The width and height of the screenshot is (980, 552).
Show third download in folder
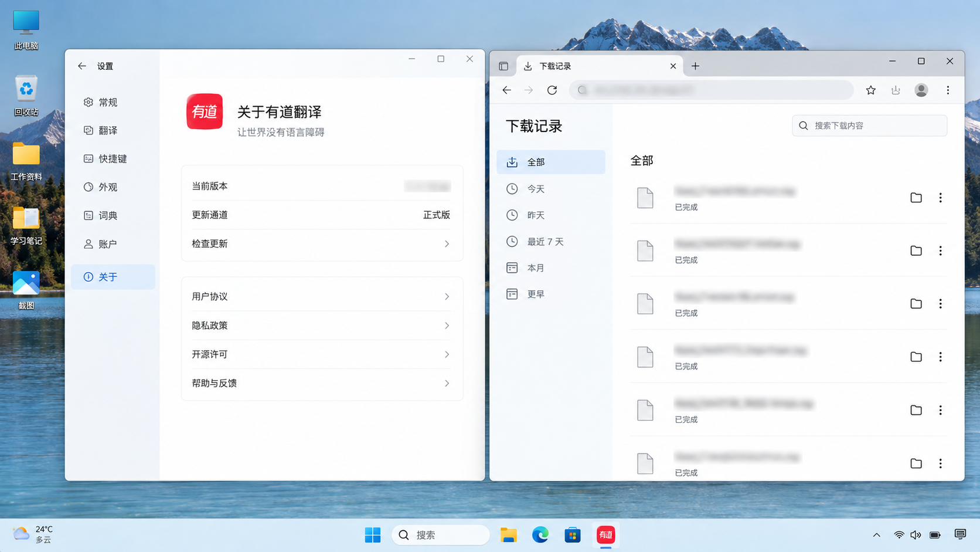[x=916, y=304]
